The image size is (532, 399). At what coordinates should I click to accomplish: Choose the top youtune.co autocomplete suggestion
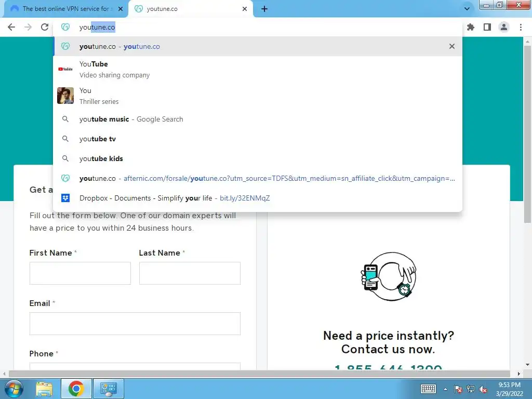[x=258, y=46]
